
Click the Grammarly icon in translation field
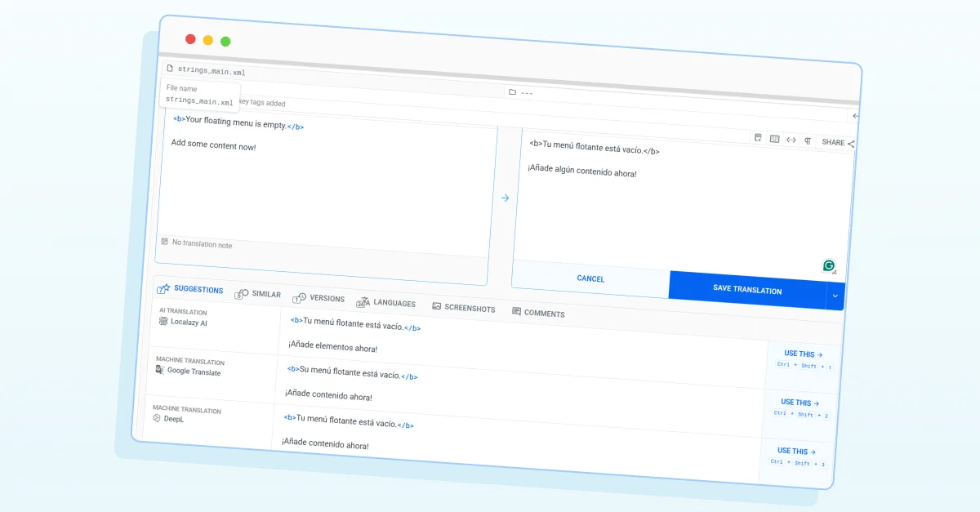829,265
